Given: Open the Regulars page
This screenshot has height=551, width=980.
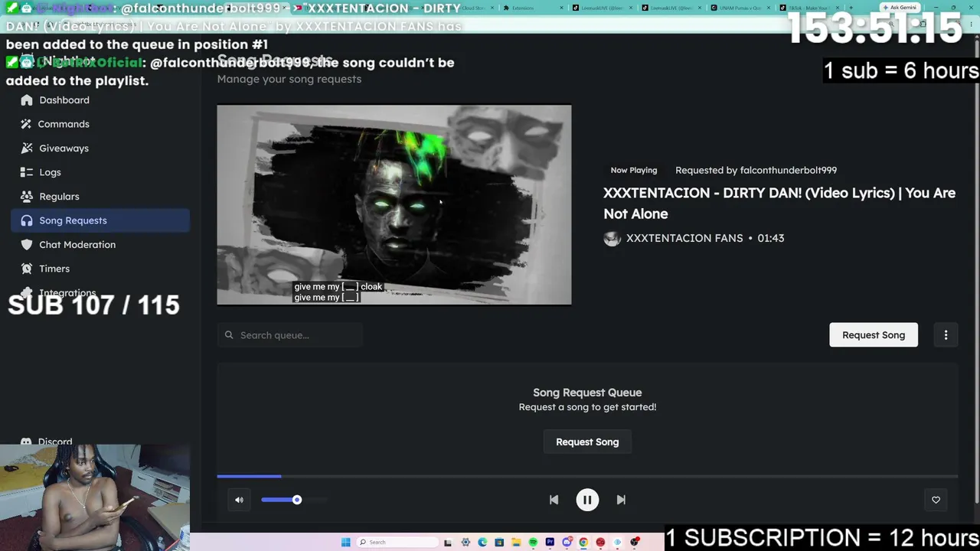Looking at the screenshot, I should pos(100,197).
